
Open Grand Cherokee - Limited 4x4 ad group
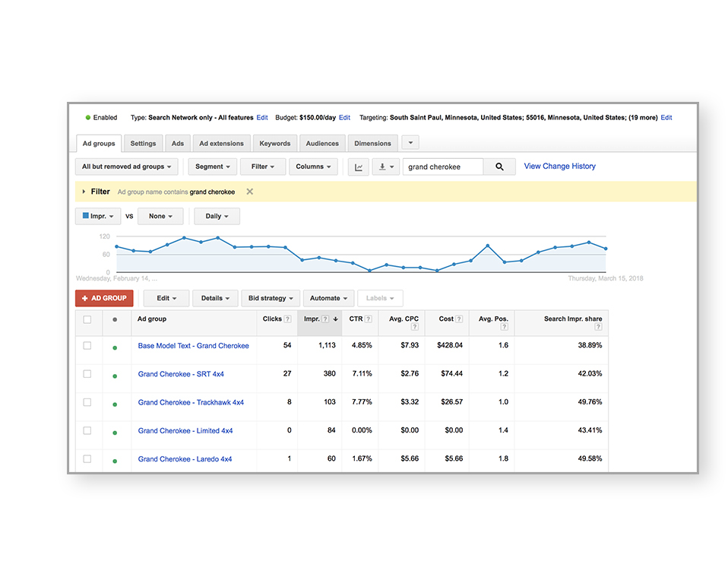pos(185,431)
